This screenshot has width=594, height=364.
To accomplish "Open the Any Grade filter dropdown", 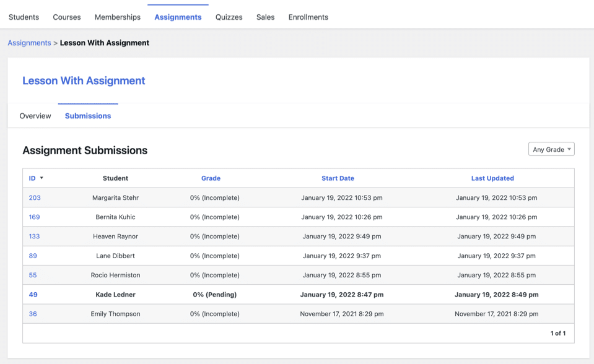I will (551, 149).
